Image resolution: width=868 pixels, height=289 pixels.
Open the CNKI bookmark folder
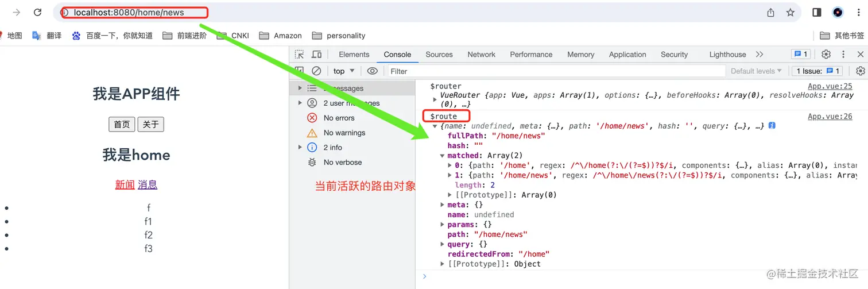(233, 36)
